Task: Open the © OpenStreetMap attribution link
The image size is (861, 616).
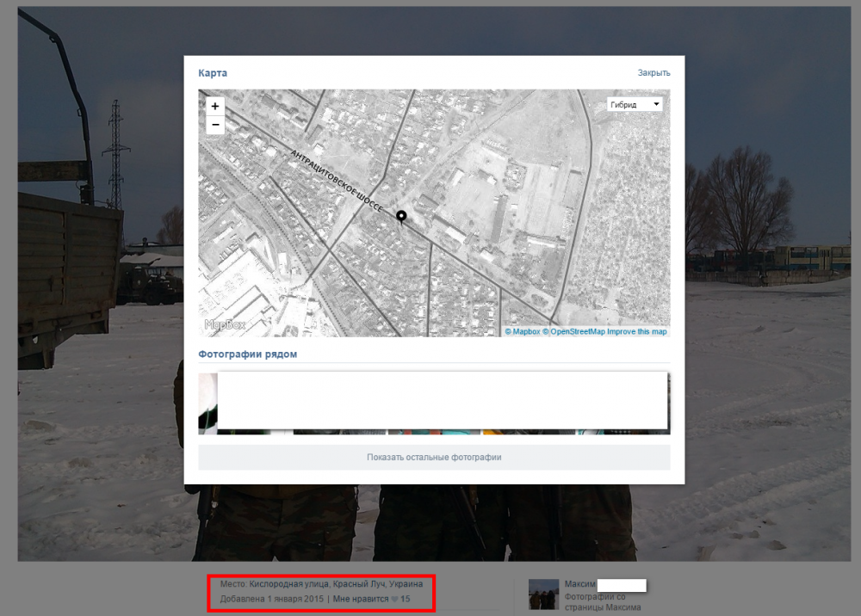Action: click(573, 331)
